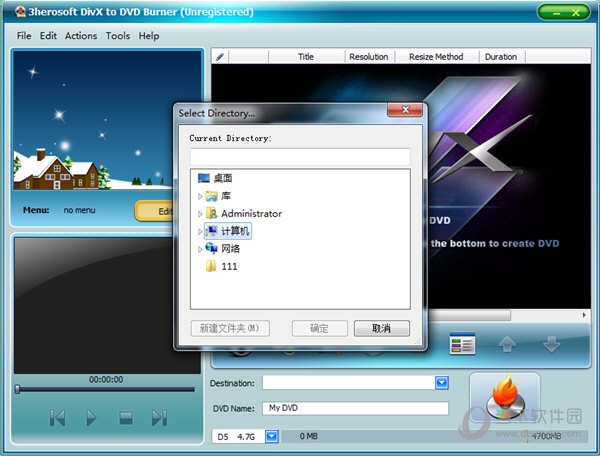The width and height of the screenshot is (600, 456).
Task: Click the DVD Name input field
Action: (x=355, y=408)
